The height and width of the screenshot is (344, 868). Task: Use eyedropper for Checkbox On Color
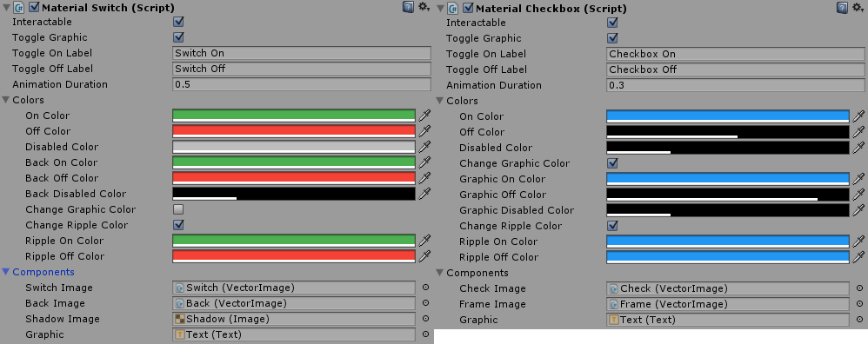(858, 116)
